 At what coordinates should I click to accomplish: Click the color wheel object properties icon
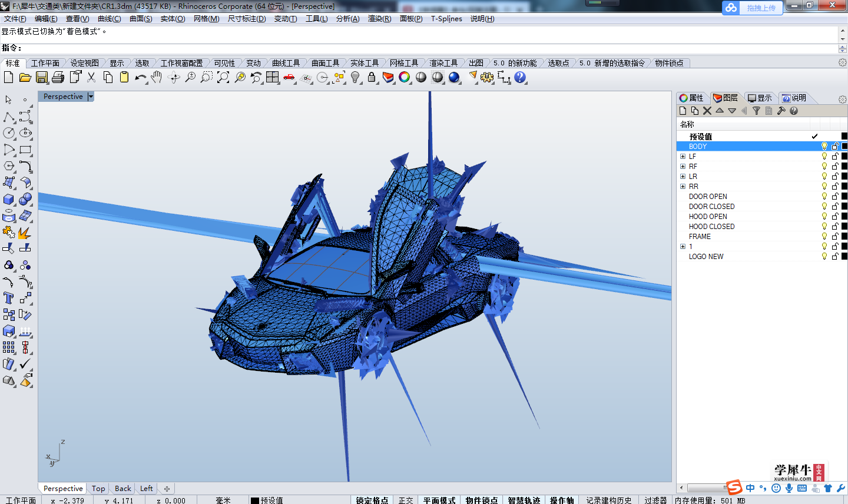pyautogui.click(x=405, y=77)
